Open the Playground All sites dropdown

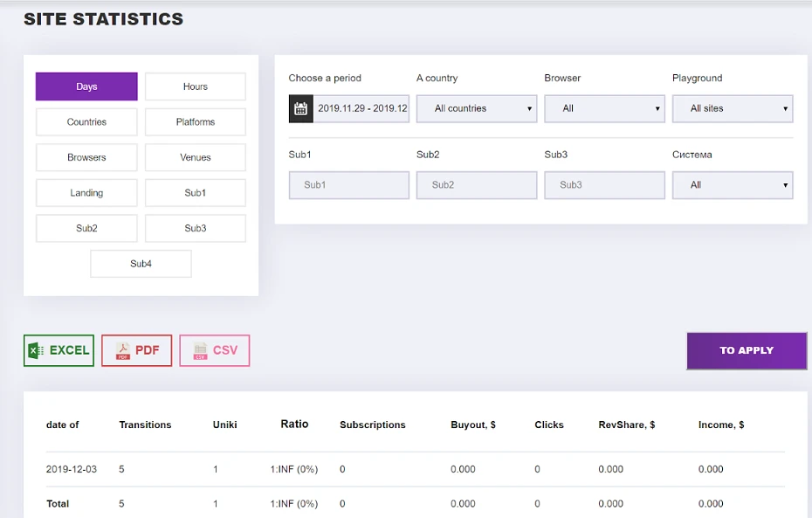tap(733, 109)
